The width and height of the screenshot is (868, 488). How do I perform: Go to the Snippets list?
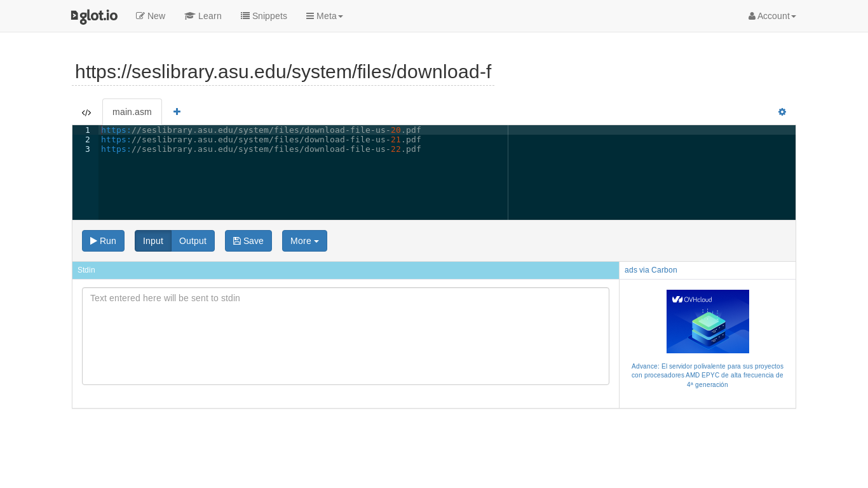pos(264,16)
